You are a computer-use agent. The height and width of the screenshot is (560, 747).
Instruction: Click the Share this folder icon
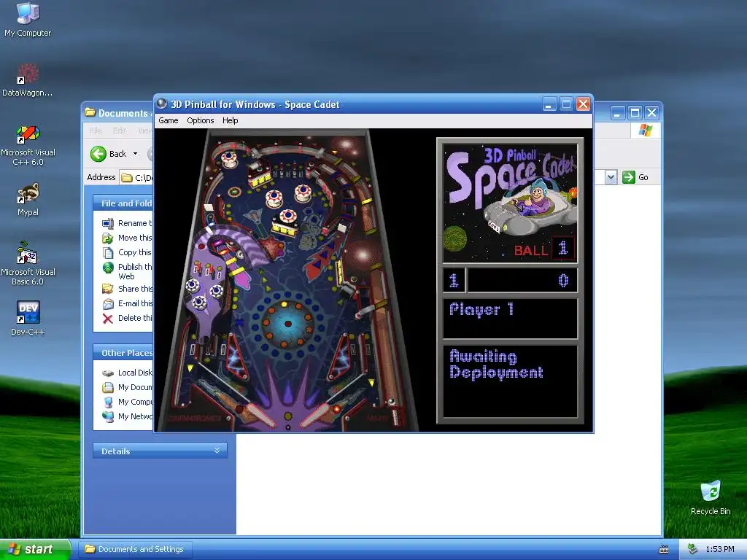[108, 289]
